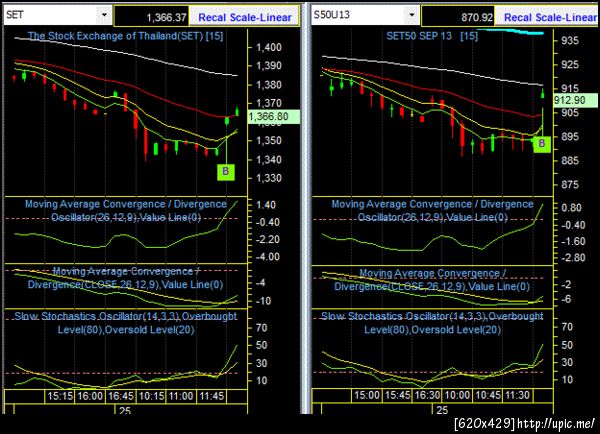Select The Stock Exchange of Thailand(SET) [15] title
Screen dimensions: 600x434
[125, 36]
